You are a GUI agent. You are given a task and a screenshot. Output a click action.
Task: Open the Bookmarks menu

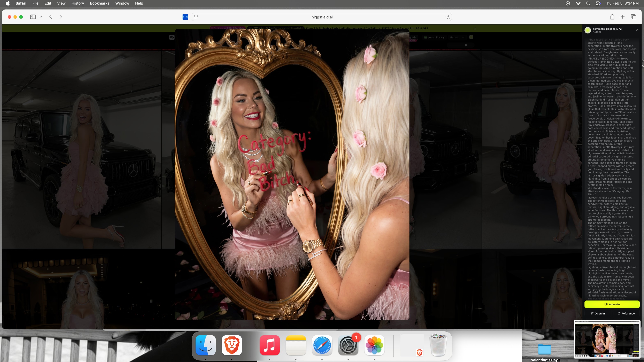click(x=99, y=3)
